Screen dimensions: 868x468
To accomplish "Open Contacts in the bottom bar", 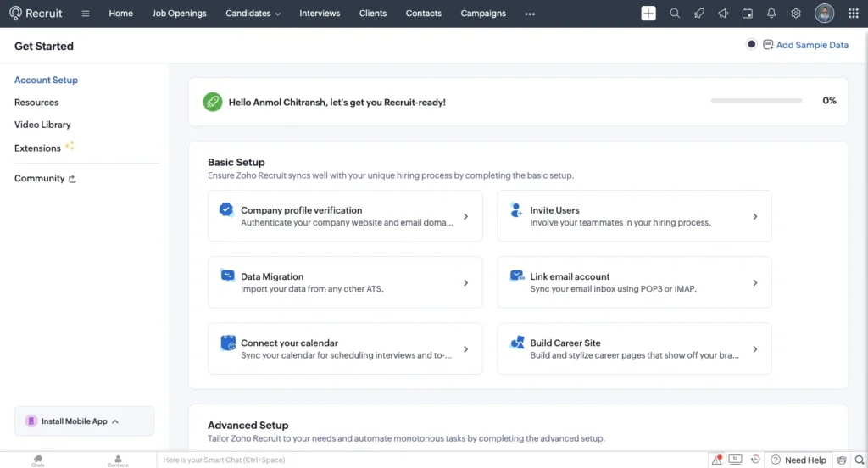I will (x=118, y=460).
